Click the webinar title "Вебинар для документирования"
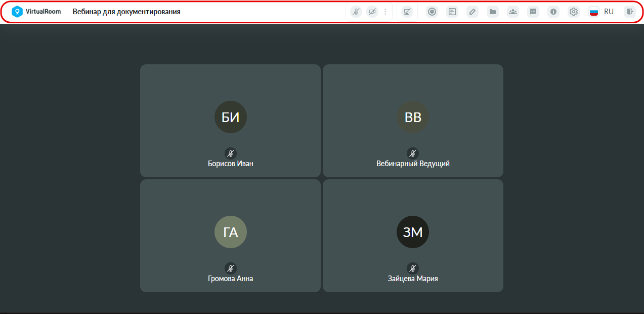 (x=126, y=12)
